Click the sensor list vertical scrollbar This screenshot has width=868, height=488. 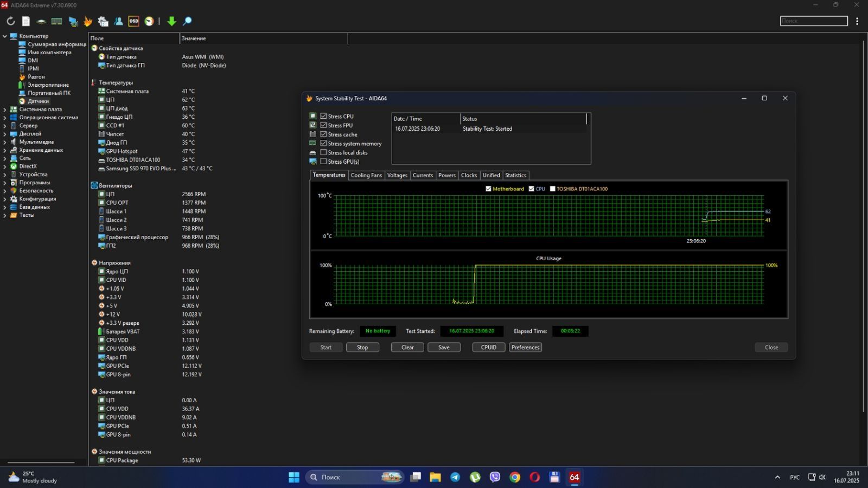[x=863, y=226]
